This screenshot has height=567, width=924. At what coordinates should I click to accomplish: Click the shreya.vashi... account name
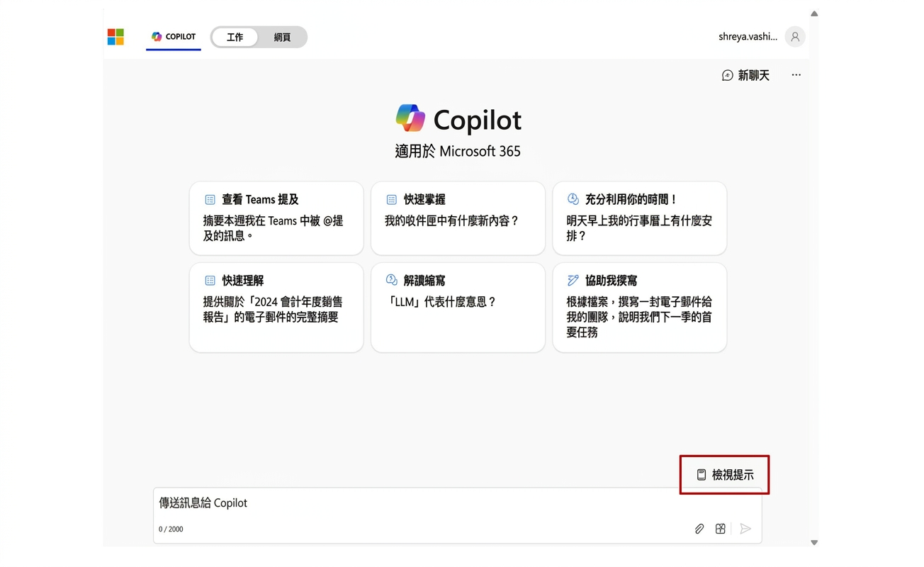pos(748,37)
